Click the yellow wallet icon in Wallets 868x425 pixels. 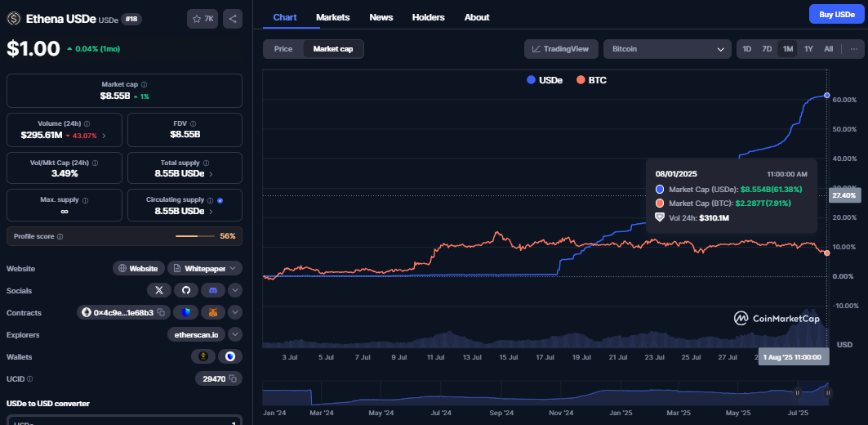coord(203,356)
